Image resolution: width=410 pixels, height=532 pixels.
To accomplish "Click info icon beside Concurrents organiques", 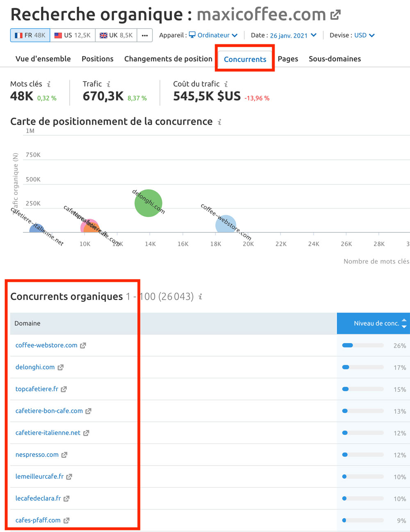I will tap(200, 296).
